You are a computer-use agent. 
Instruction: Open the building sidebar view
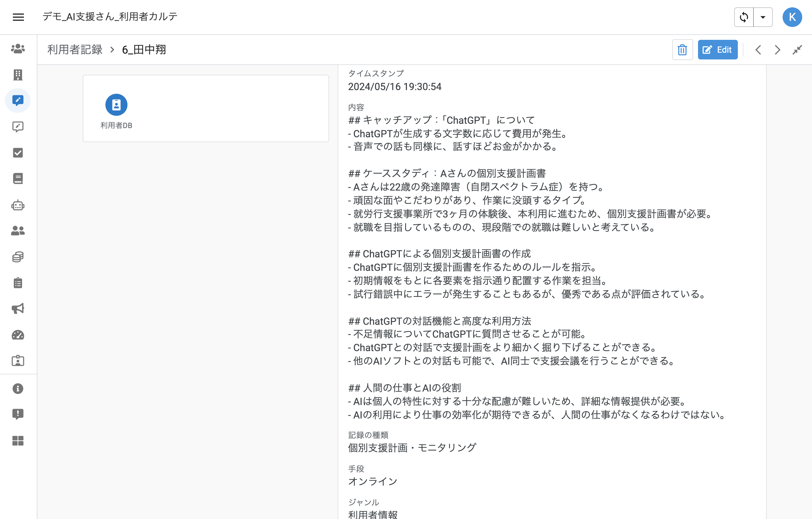[x=18, y=75]
